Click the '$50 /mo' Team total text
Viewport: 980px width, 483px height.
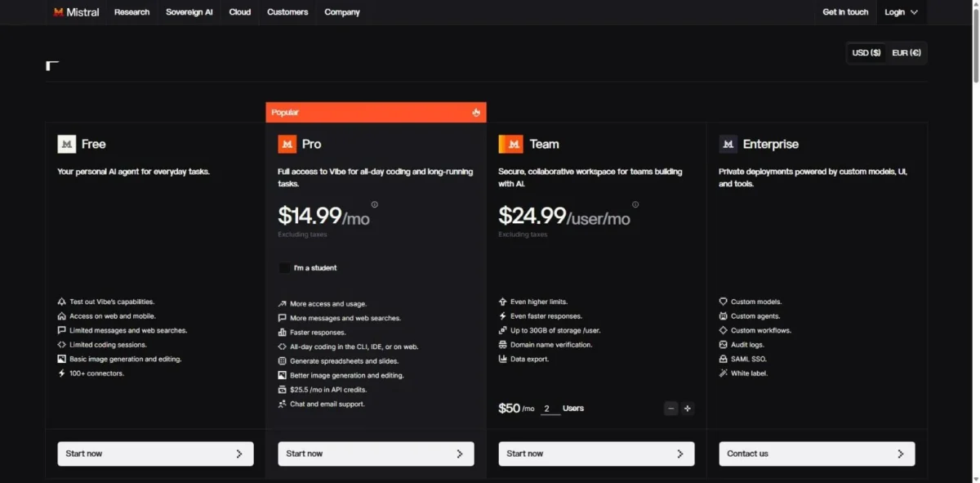click(516, 409)
